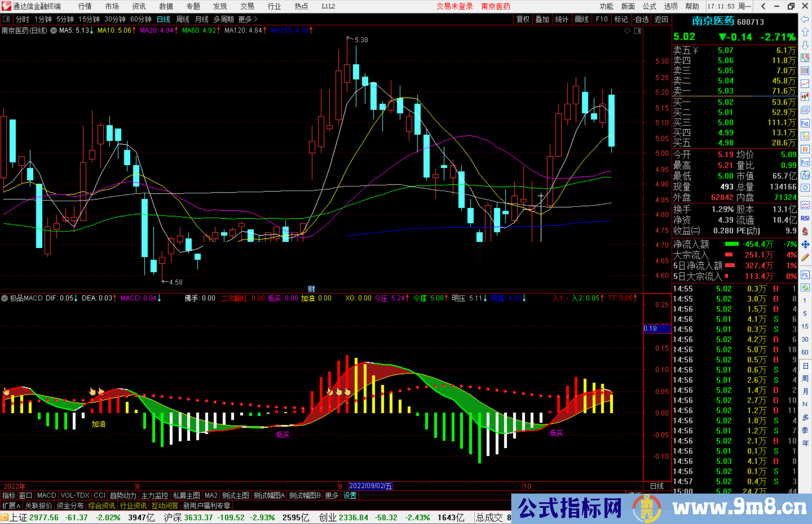Select the pencil drawing tool icon
The height and width of the screenshot is (524, 812).
(x=805, y=257)
